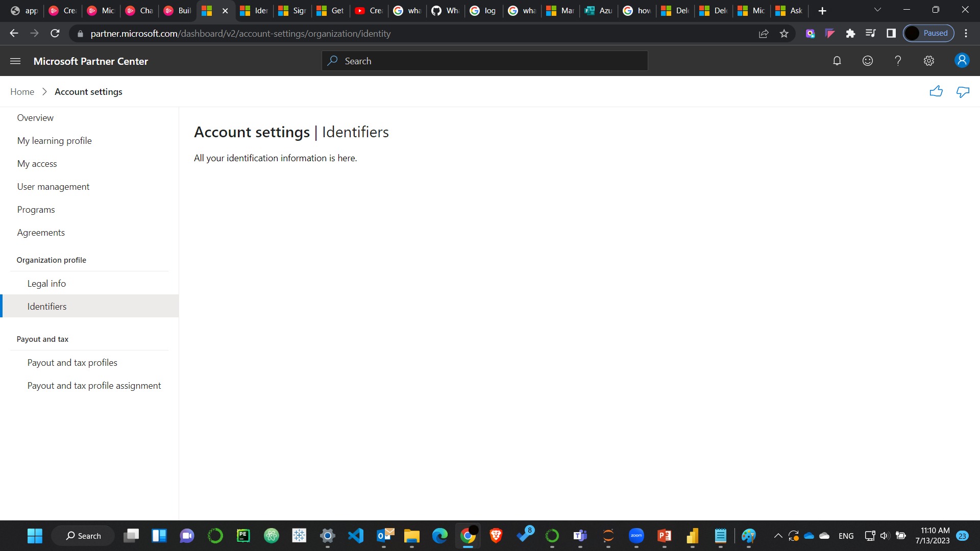Click the help question mark icon

click(x=898, y=61)
